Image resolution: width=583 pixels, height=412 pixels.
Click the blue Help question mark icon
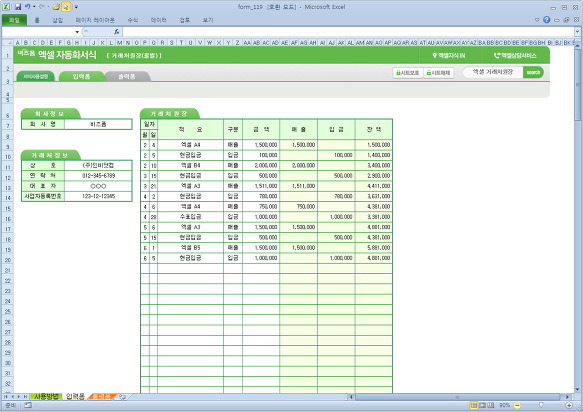(547, 20)
